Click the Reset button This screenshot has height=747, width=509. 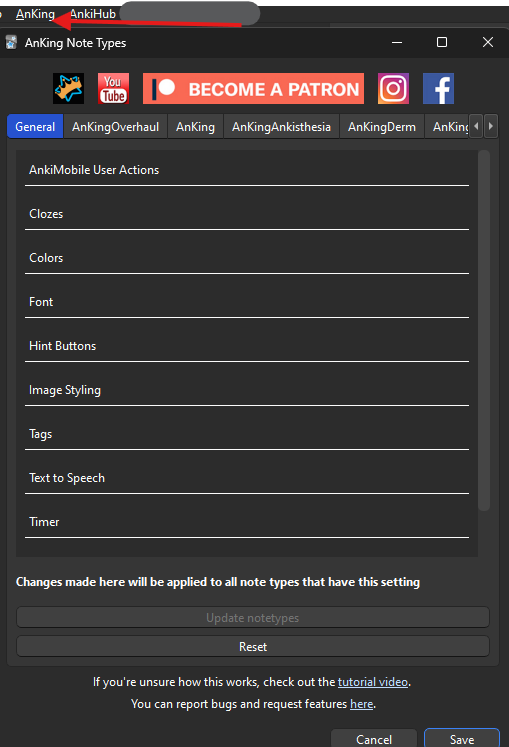(253, 646)
